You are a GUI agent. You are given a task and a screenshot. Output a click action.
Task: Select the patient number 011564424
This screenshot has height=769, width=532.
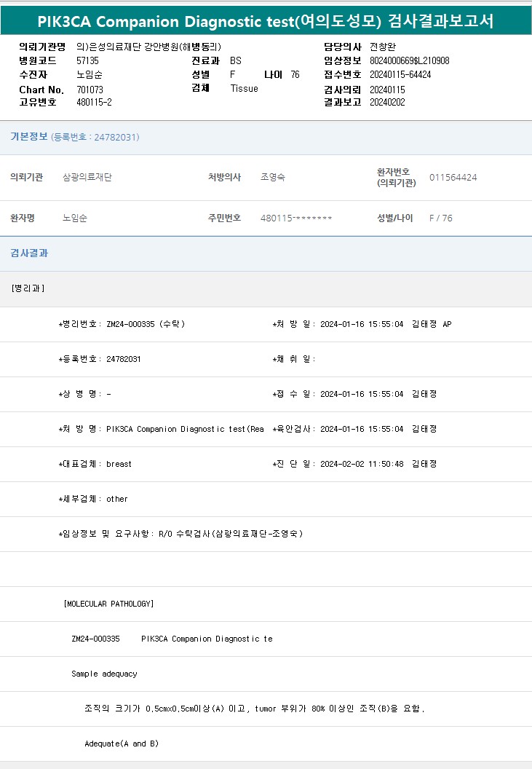click(x=453, y=178)
